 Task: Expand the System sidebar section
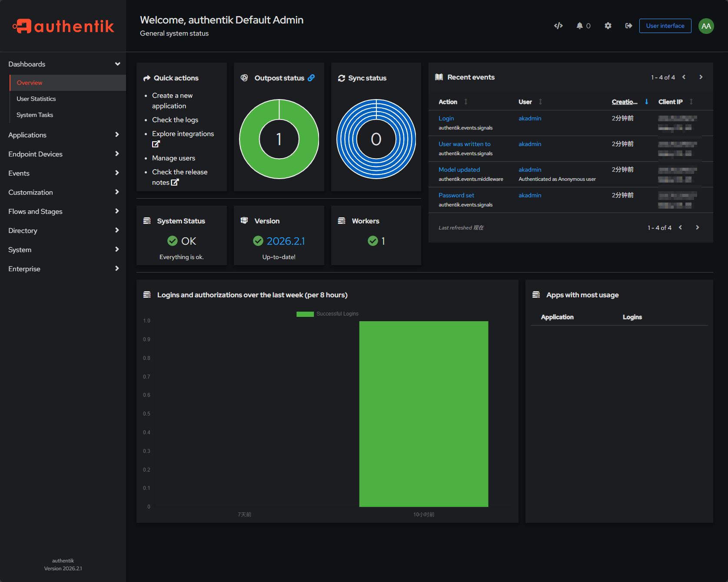coord(63,249)
